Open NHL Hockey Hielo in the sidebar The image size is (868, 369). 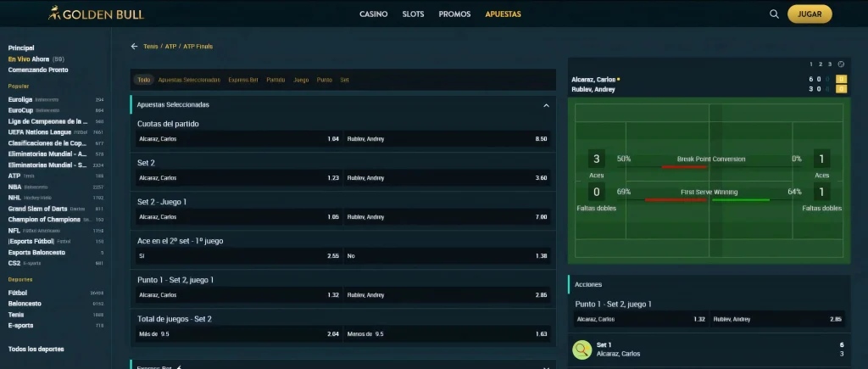(x=55, y=198)
